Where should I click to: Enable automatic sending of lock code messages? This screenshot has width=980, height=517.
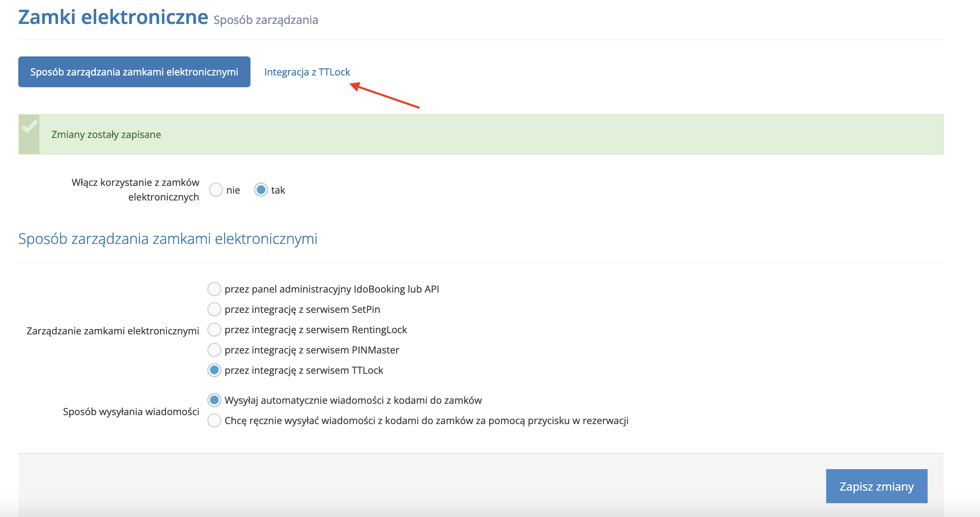point(214,400)
